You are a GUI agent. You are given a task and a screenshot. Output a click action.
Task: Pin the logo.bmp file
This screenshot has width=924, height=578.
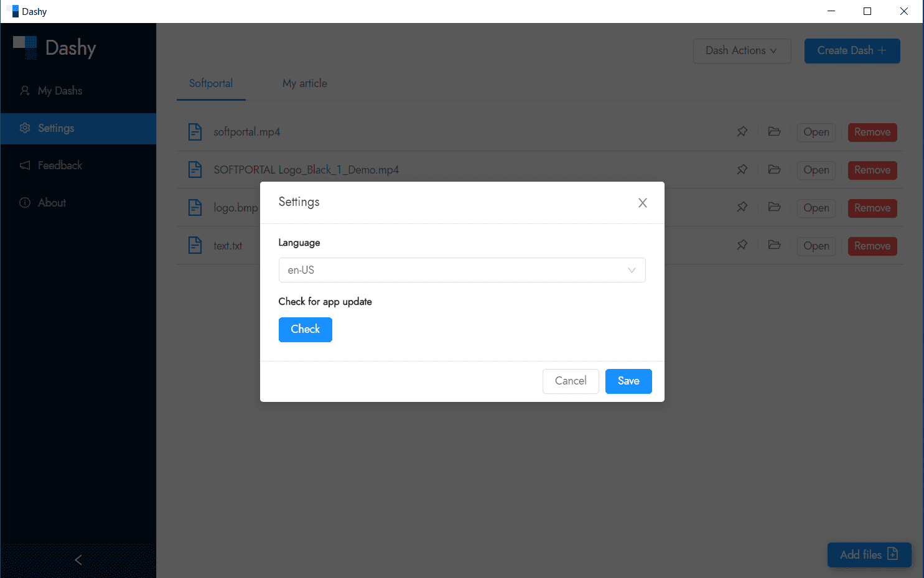tap(742, 208)
